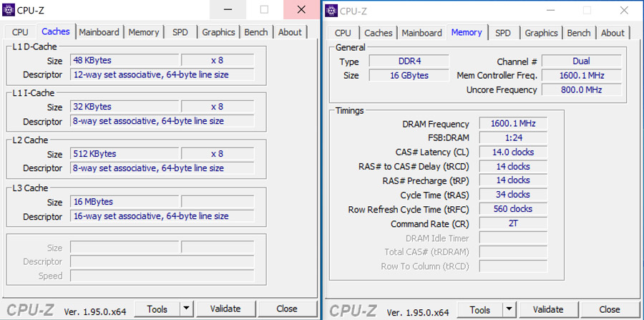
Task: Click 'Ver. 1.95.0.x64' text in right window
Action: click(x=418, y=312)
